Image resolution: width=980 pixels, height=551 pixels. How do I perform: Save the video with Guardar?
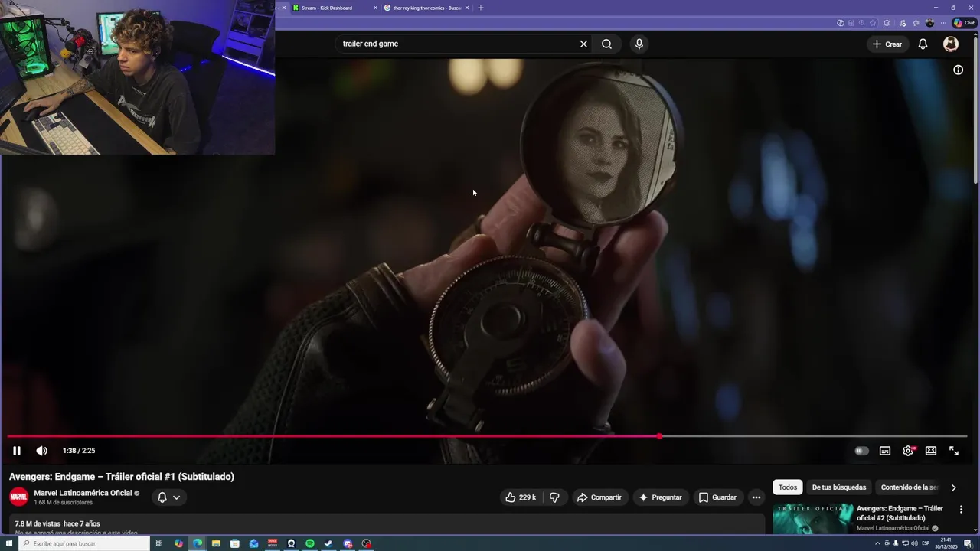pyautogui.click(x=717, y=497)
